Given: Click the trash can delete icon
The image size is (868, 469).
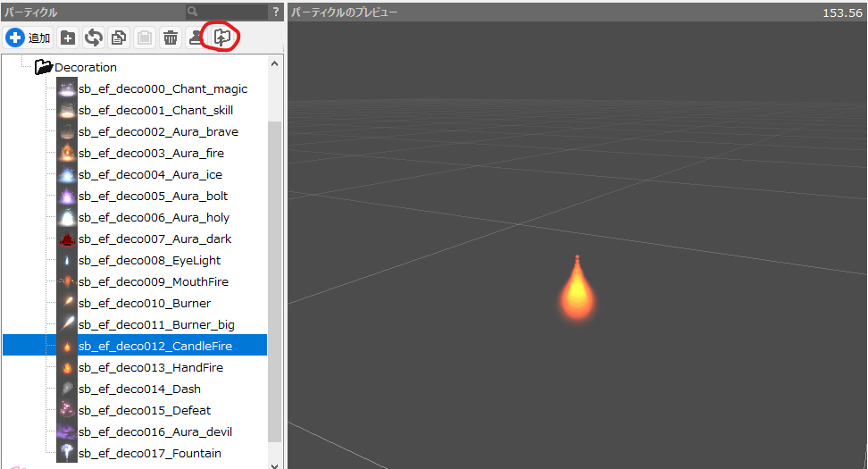Looking at the screenshot, I should point(170,38).
